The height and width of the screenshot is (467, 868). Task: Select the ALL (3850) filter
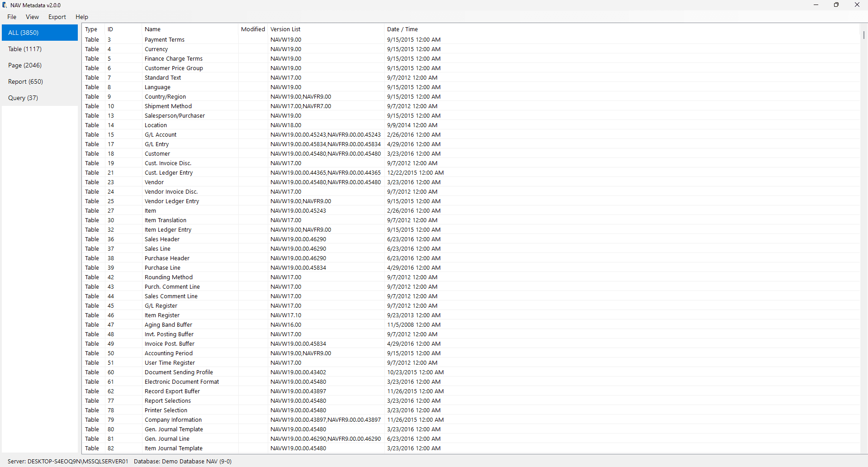40,33
